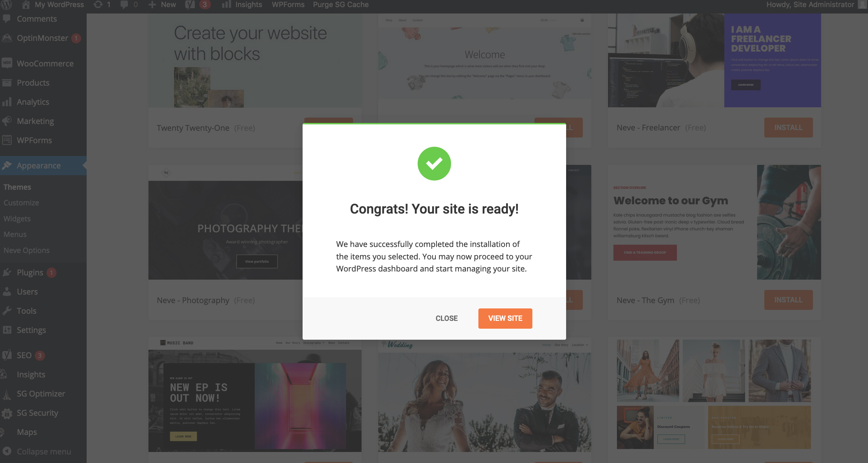Click the Yoast icon in admin bar
The width and height of the screenshot is (868, 463).
pyautogui.click(x=190, y=5)
